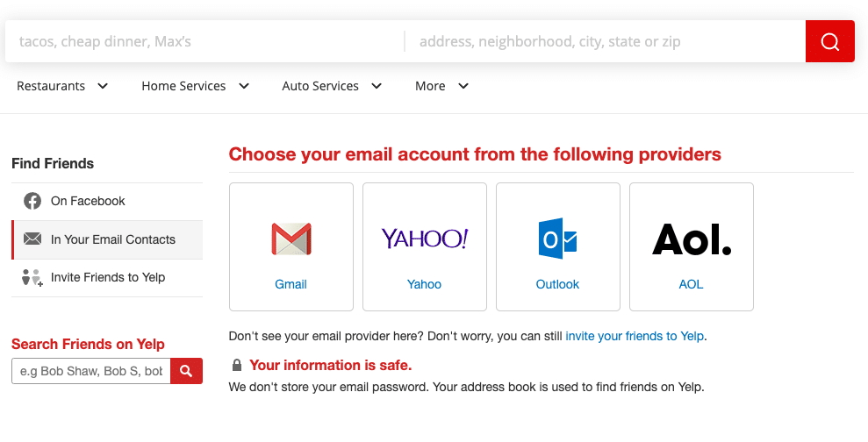Click the Search Friends name input

pyautogui.click(x=91, y=371)
